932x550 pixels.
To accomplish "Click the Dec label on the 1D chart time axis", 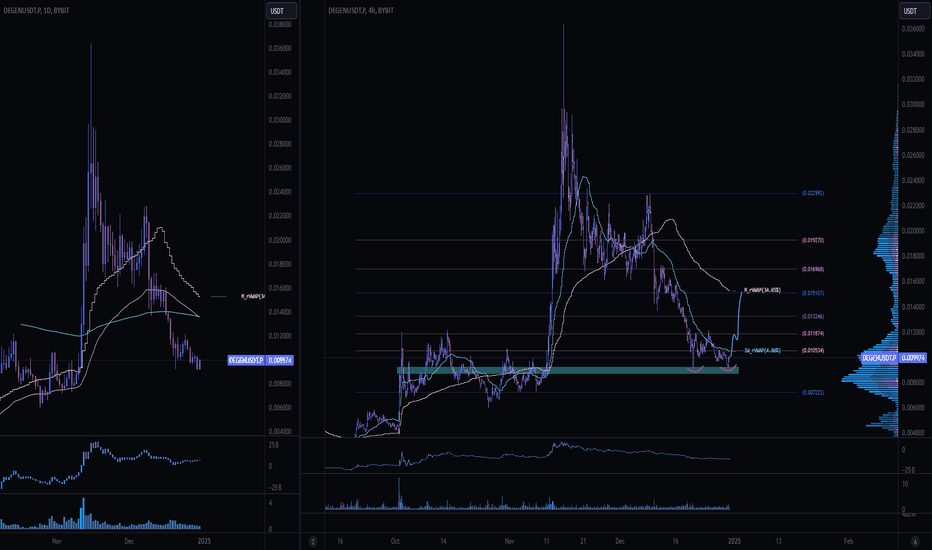I will tap(129, 541).
